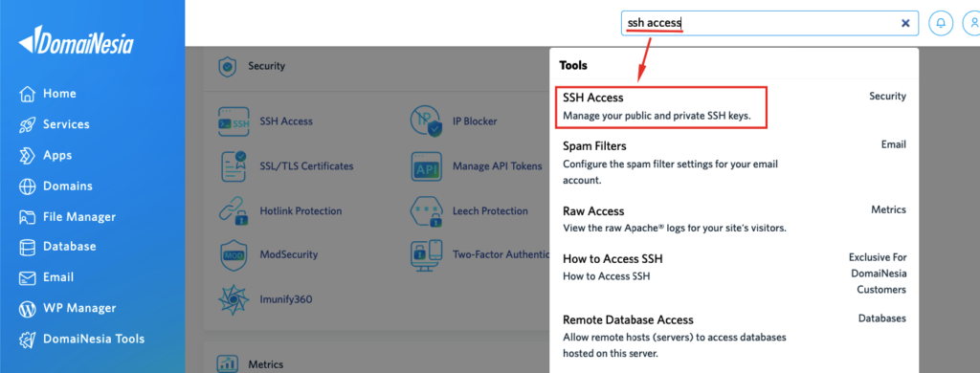
Task: Click the Security section header text
Action: [x=266, y=66]
